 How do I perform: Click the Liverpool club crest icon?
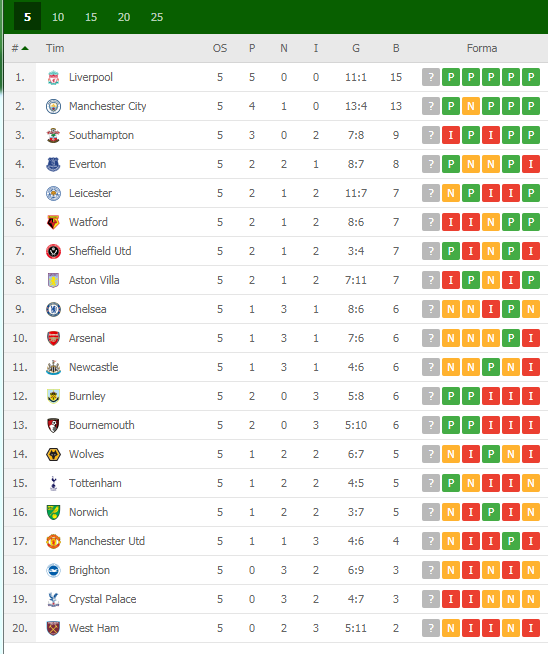(x=53, y=78)
